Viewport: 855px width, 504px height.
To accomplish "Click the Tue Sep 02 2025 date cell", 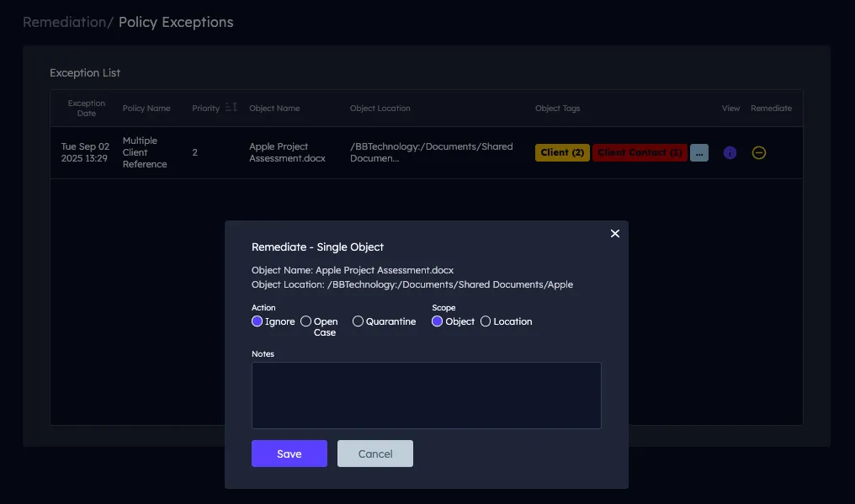I will click(x=85, y=152).
